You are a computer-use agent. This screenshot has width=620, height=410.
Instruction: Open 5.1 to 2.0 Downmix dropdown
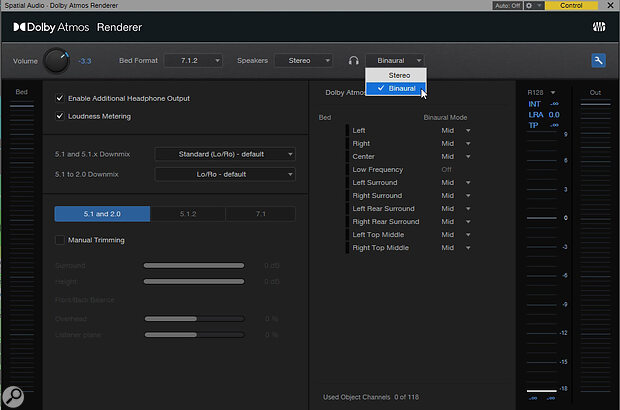pyautogui.click(x=225, y=174)
